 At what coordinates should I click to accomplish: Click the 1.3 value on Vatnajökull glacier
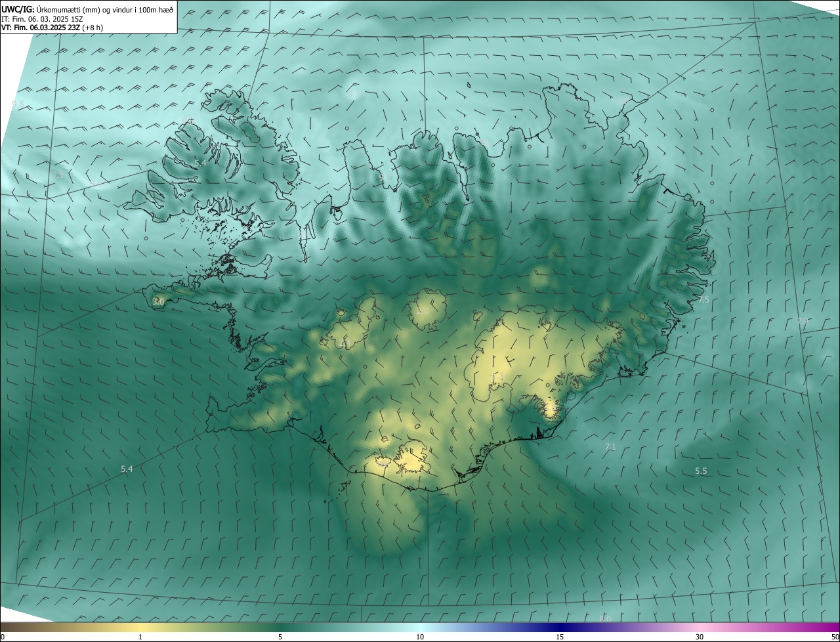pyautogui.click(x=497, y=376)
